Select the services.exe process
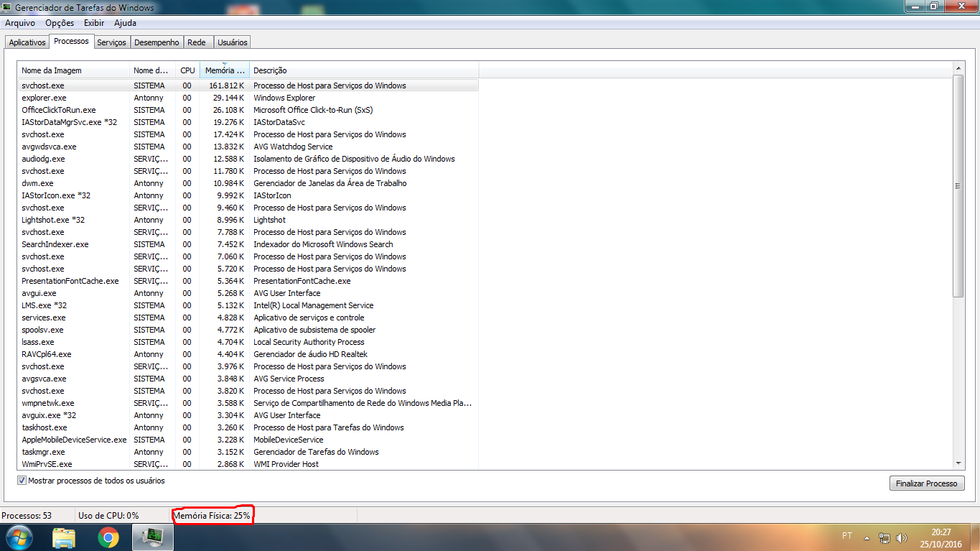The image size is (980, 551). [248, 318]
